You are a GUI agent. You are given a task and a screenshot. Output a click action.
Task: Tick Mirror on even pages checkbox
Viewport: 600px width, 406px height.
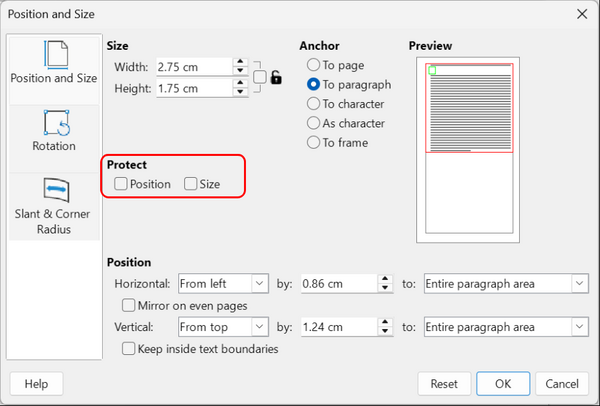point(128,306)
